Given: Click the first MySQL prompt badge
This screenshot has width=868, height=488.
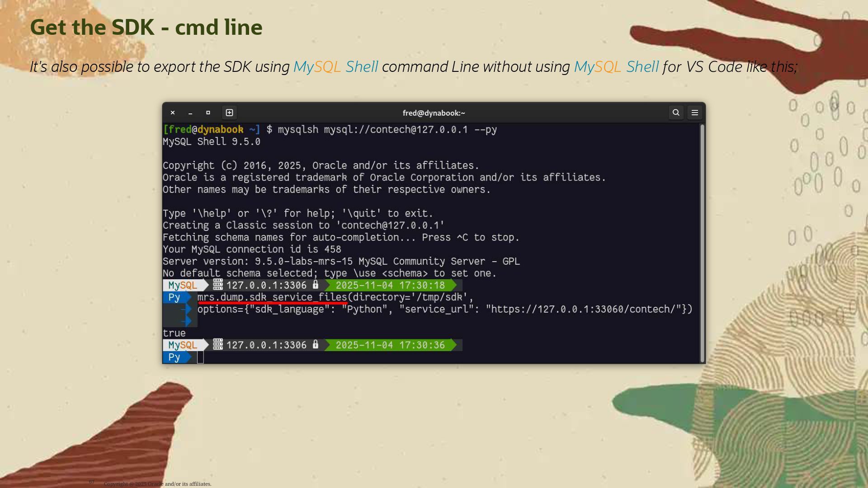Looking at the screenshot, I should pos(183,285).
